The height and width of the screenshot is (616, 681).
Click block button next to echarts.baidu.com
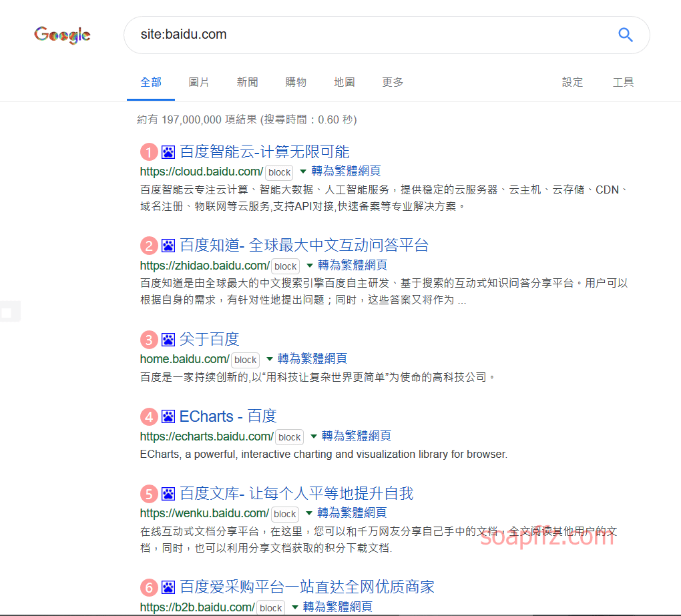[x=290, y=437]
